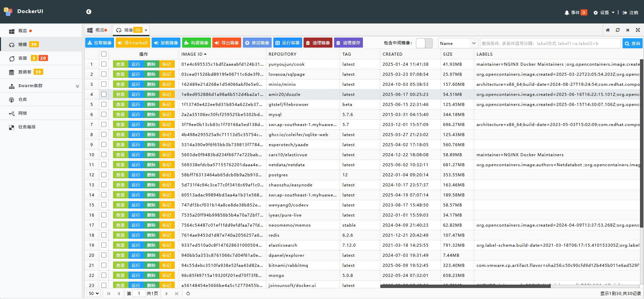
Task: Click the sidebar collapse arrow icon
Action: tap(89, 12)
